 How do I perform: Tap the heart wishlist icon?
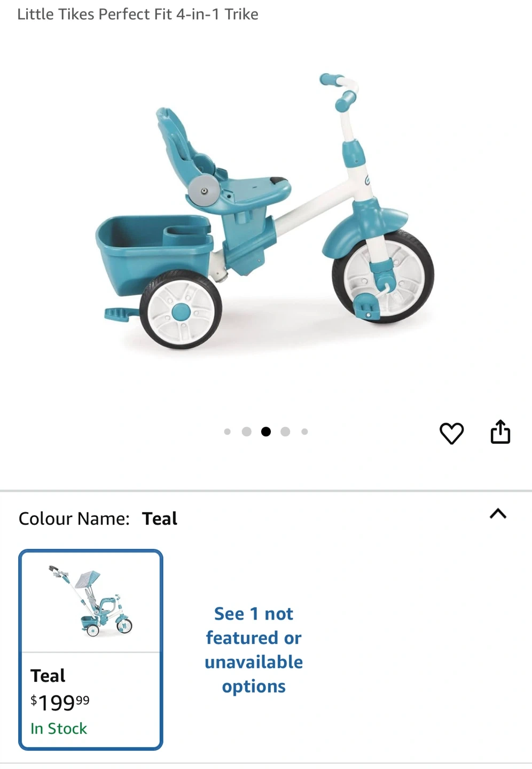point(451,433)
